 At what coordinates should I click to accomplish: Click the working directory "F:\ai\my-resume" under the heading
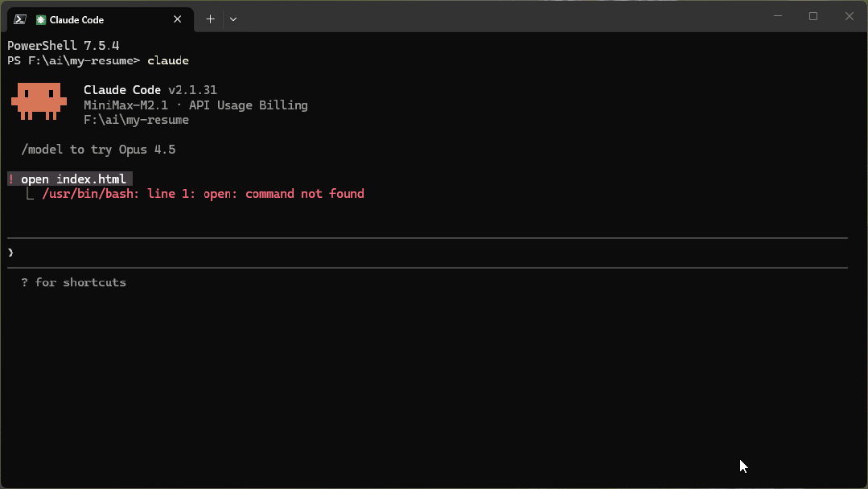(x=136, y=120)
